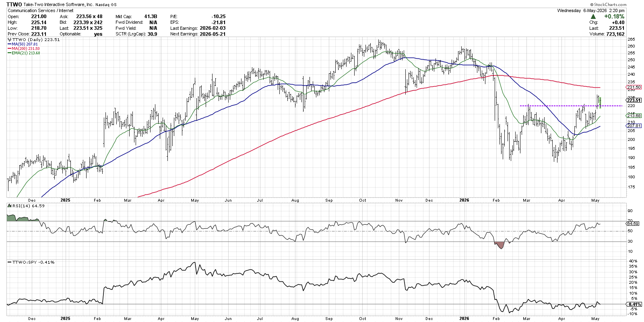Click Next Earnings date 2026-05-21

coord(213,34)
